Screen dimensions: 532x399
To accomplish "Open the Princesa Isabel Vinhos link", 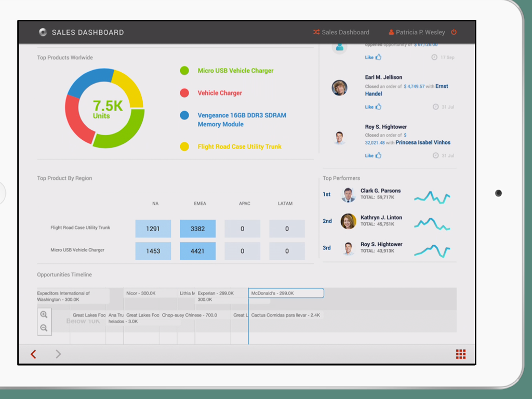I will click(423, 142).
